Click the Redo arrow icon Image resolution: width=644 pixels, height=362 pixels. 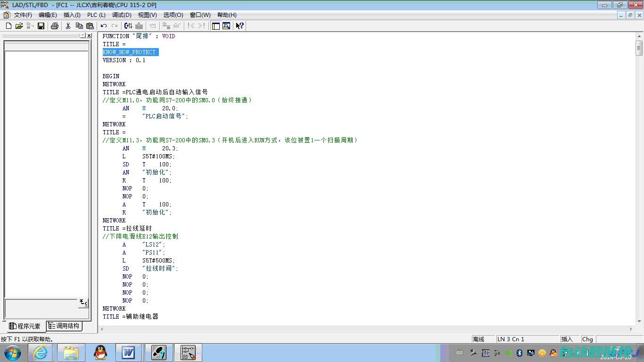pos(114,26)
